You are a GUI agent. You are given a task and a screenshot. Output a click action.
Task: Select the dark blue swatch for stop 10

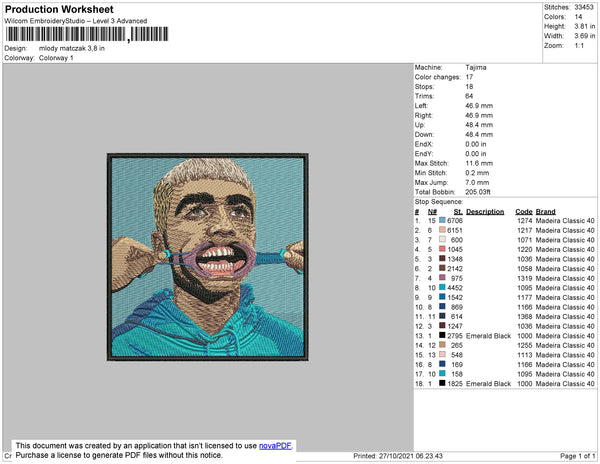(442, 306)
